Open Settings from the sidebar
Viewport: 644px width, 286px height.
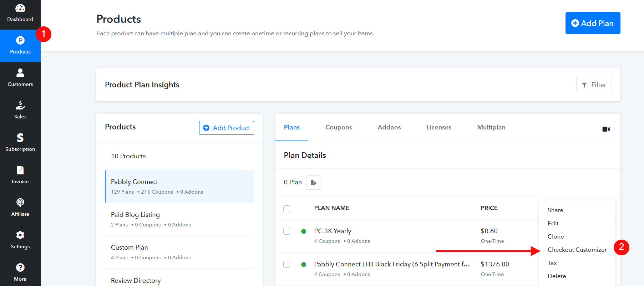(x=20, y=240)
